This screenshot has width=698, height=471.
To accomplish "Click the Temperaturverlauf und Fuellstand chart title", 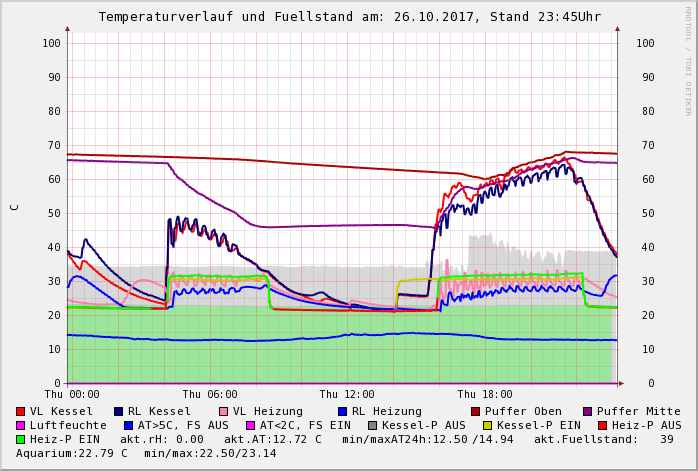I will (x=349, y=17).
